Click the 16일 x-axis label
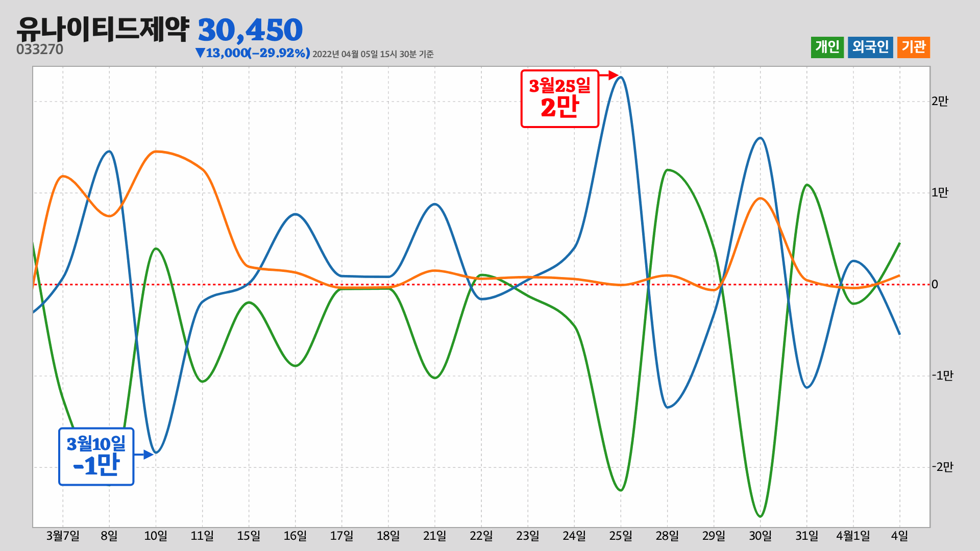The width and height of the screenshot is (980, 551). 295,536
